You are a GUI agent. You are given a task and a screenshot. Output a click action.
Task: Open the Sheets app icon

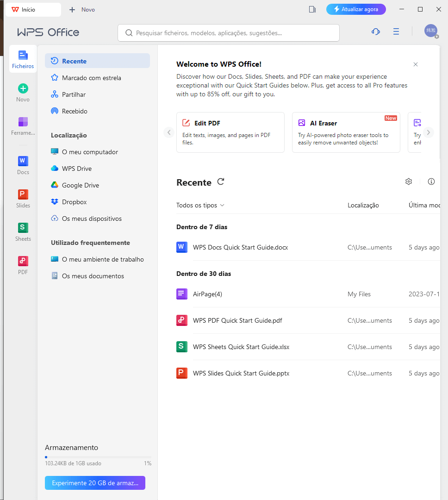23,232
